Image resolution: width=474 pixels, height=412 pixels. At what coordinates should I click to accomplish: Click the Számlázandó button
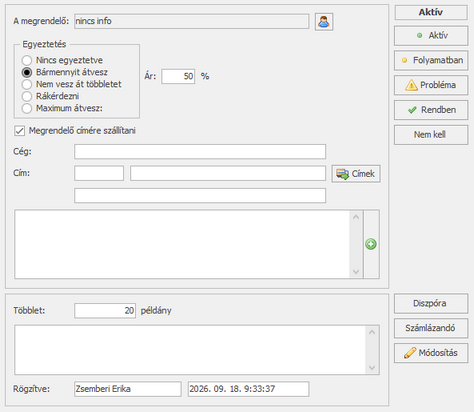(x=431, y=328)
